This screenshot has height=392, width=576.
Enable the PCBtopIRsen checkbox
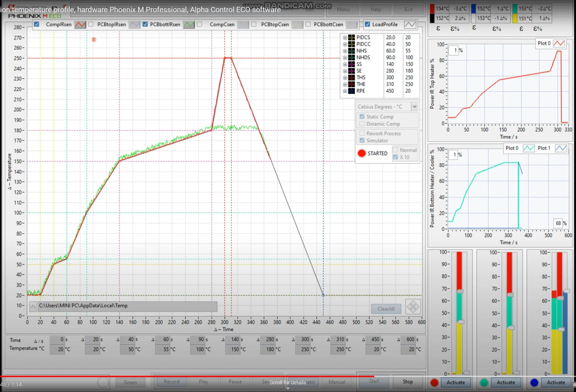(91, 24)
